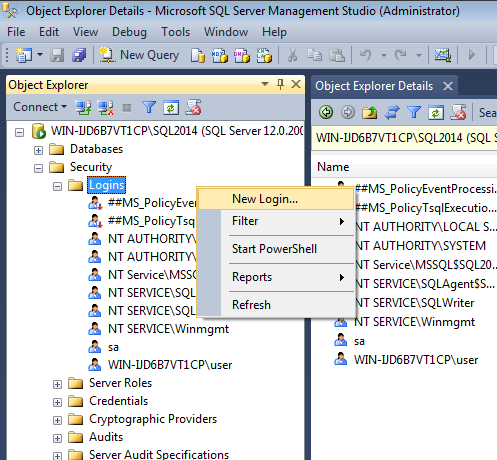Open the File menu
The width and height of the screenshot is (497, 460).
[16, 32]
